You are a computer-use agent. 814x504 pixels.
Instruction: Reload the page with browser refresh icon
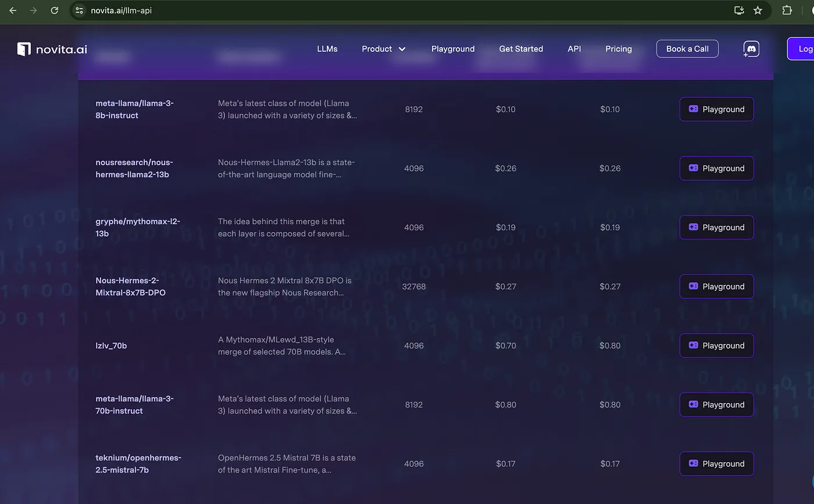pyautogui.click(x=55, y=10)
